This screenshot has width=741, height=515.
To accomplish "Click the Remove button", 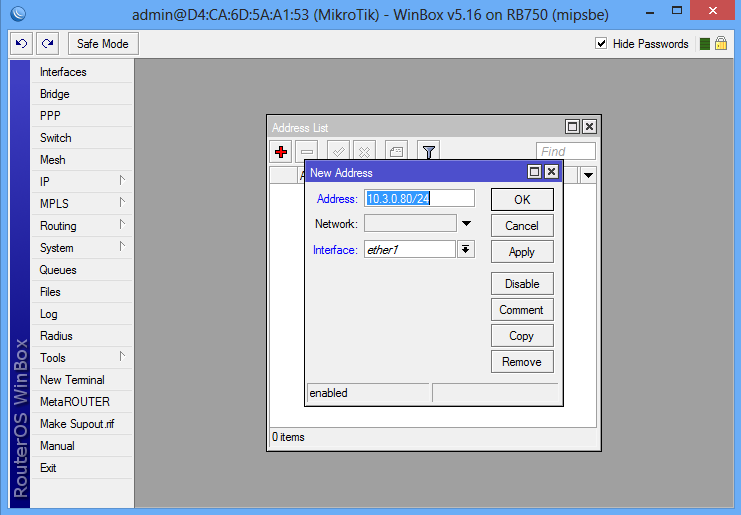I will point(522,362).
